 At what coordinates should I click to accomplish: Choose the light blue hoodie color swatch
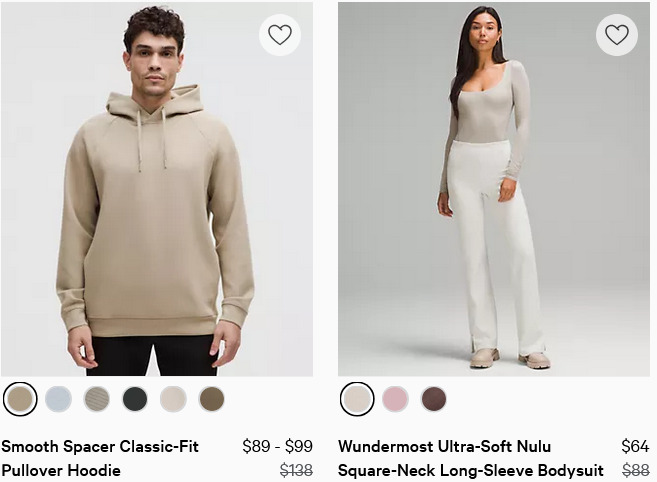[x=58, y=399]
